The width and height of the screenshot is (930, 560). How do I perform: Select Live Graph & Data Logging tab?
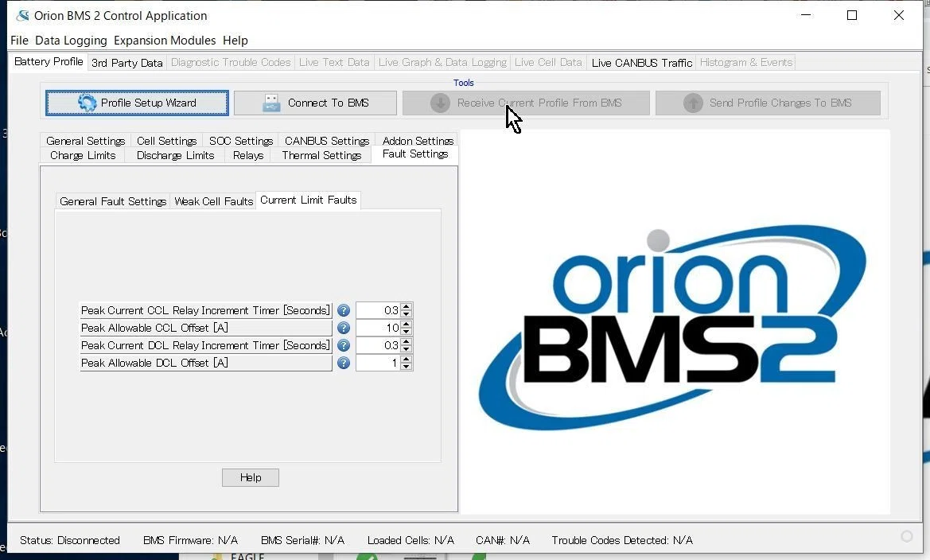442,62
